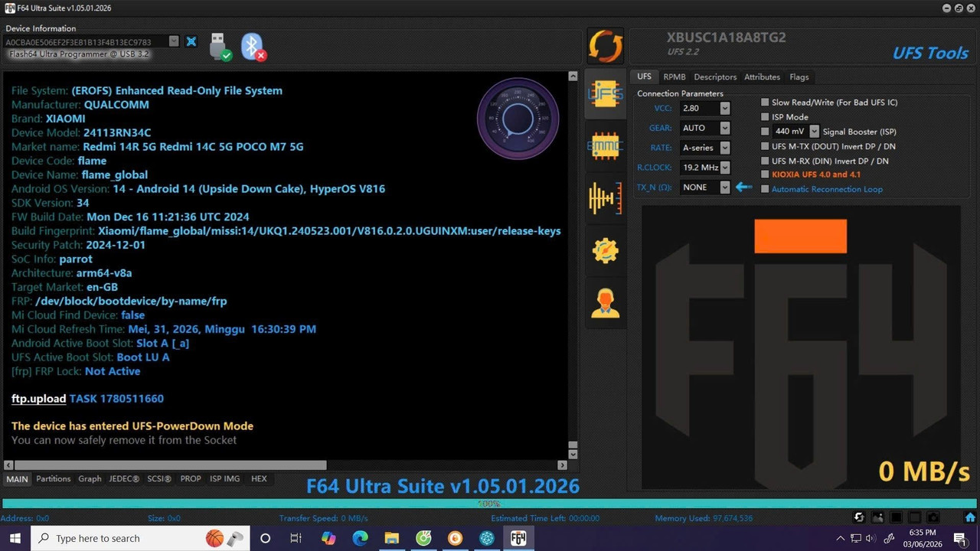Click the Bluetooth disconnected status icon
This screenshot has width=980, height=551.
coord(253,47)
